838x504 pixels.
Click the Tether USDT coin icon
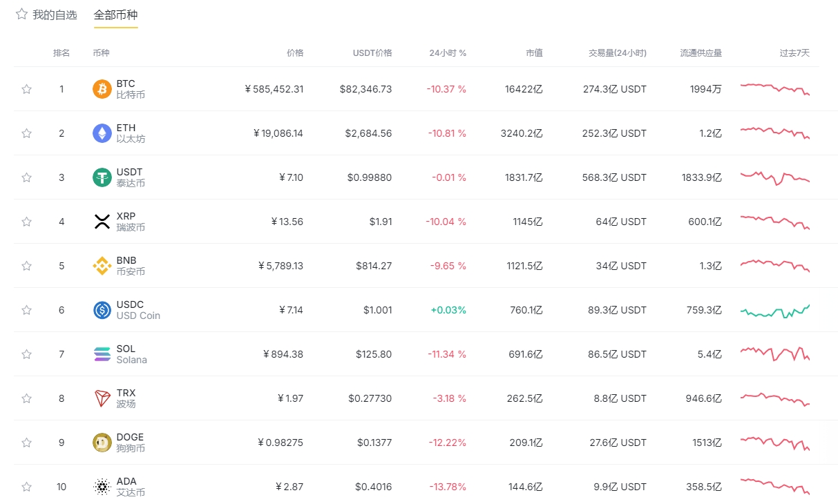(102, 177)
